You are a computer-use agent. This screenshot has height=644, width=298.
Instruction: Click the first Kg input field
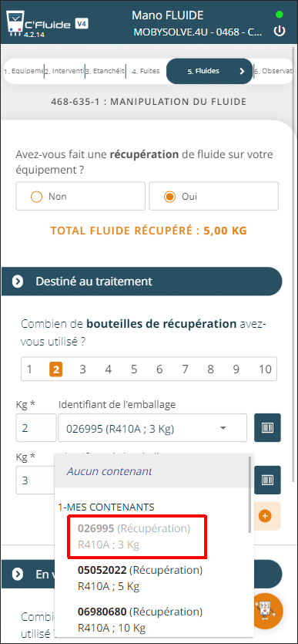[36, 427]
